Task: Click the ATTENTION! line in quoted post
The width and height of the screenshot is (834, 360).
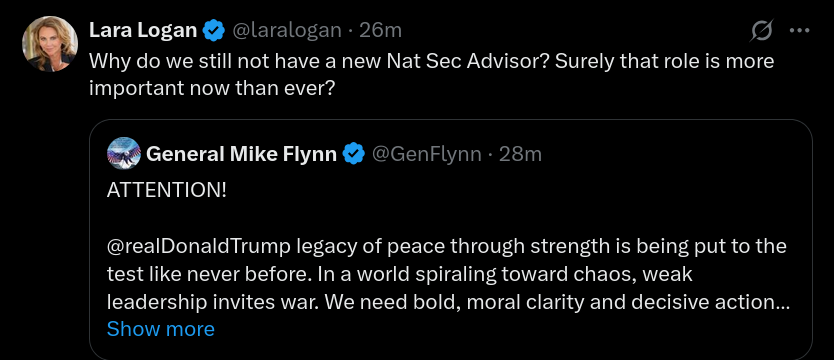Action: [x=167, y=190]
